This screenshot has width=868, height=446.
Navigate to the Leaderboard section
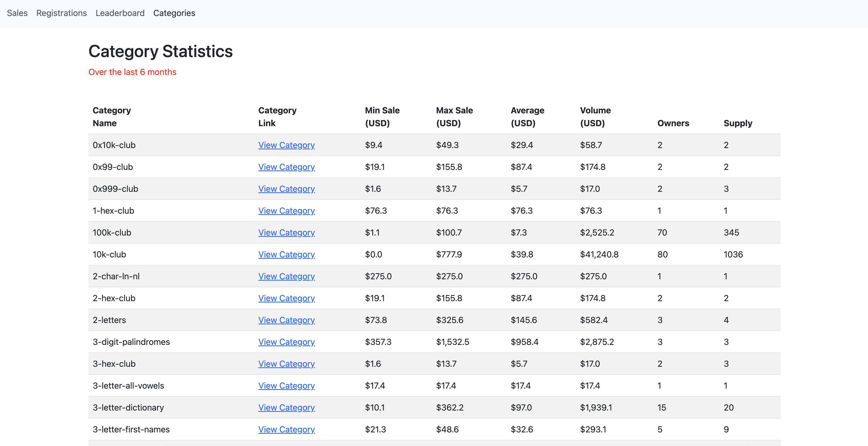120,13
